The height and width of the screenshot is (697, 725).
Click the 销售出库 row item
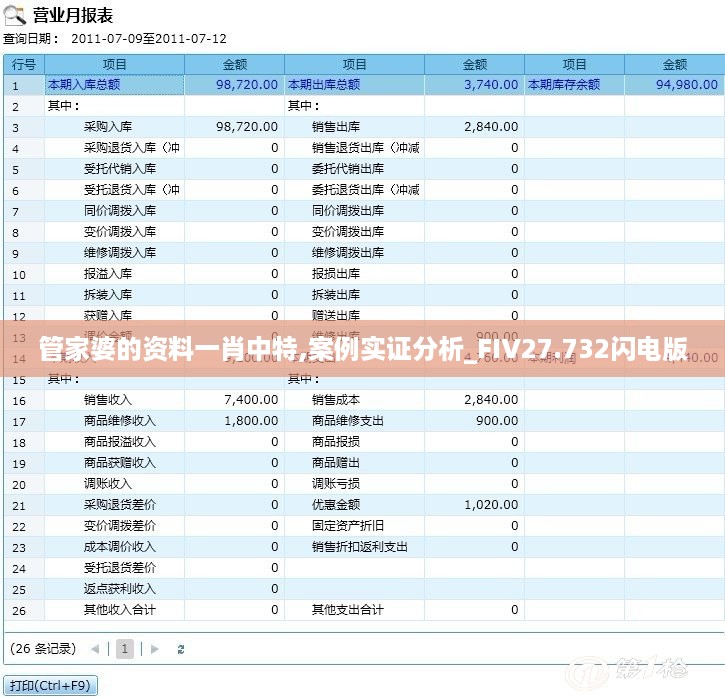(336, 127)
